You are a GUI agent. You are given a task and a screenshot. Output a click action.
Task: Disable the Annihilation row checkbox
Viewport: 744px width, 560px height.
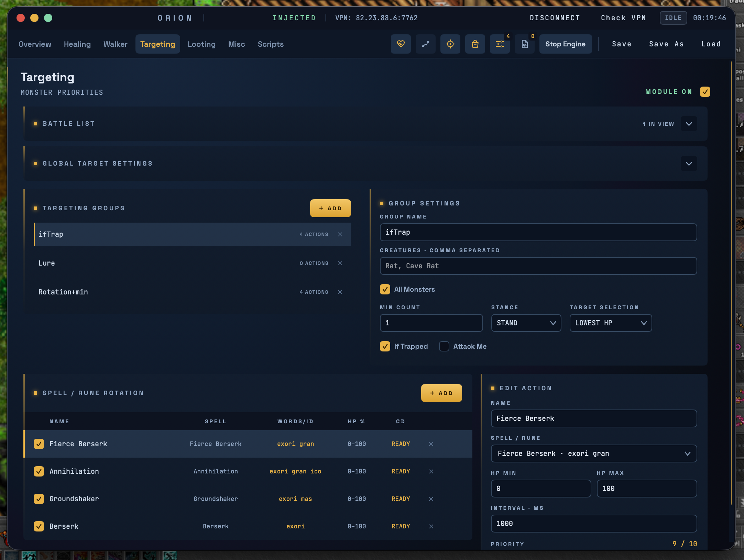(39, 471)
